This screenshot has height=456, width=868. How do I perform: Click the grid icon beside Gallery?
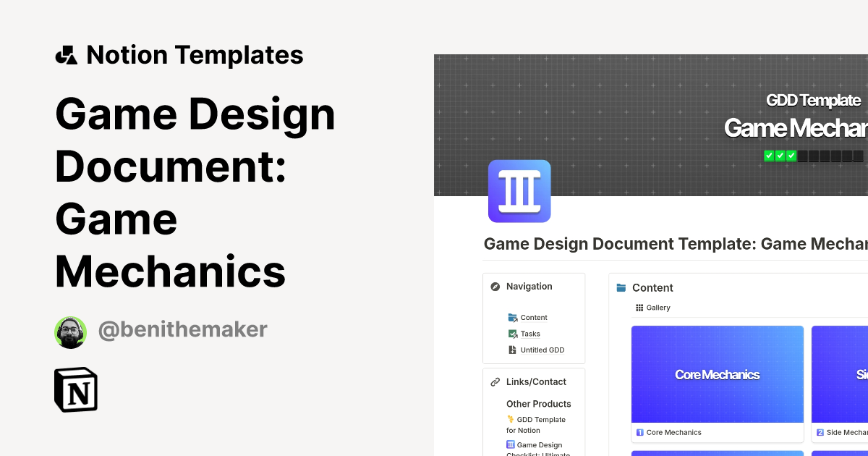(639, 308)
